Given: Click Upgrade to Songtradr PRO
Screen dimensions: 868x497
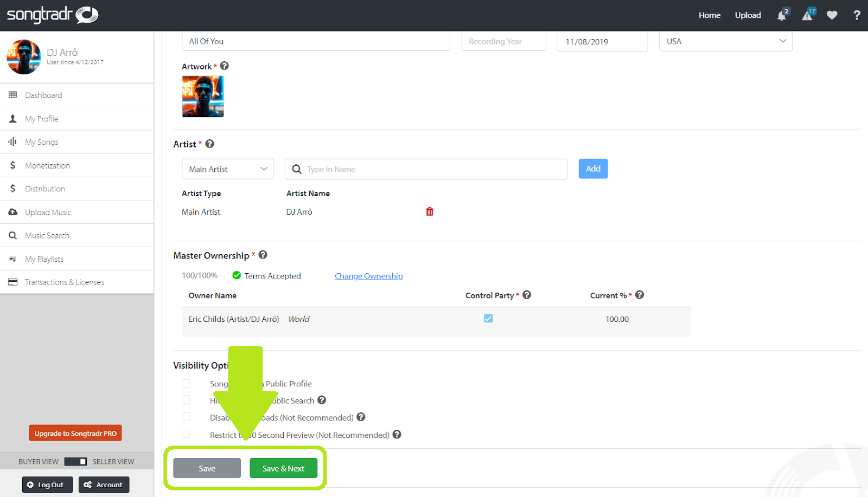Looking at the screenshot, I should click(75, 433).
